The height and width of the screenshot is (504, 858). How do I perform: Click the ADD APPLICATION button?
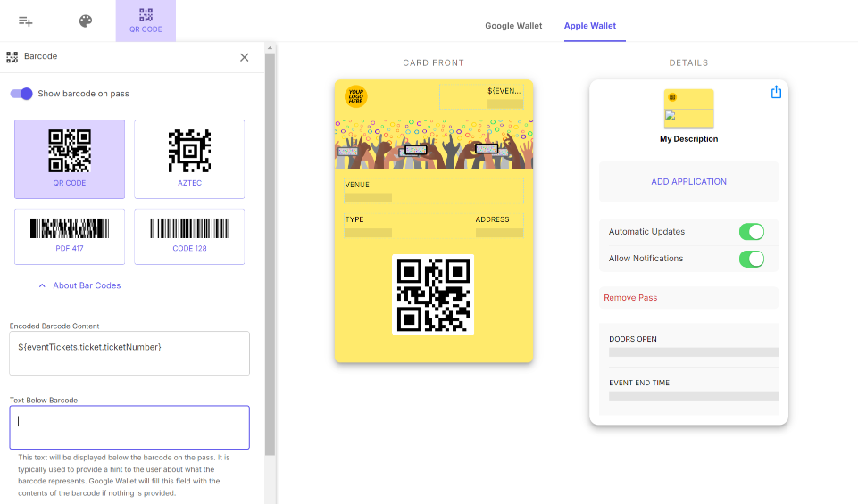click(689, 181)
